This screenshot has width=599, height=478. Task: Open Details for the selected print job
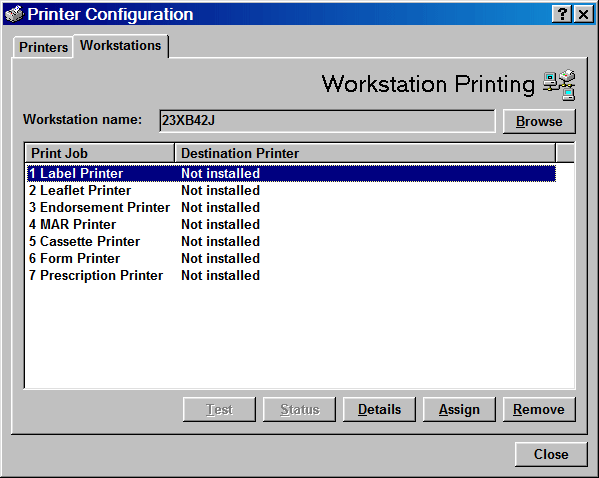pos(379,410)
